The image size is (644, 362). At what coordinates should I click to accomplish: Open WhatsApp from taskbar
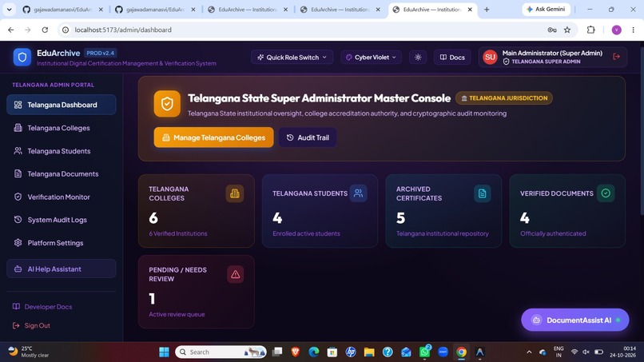424,352
